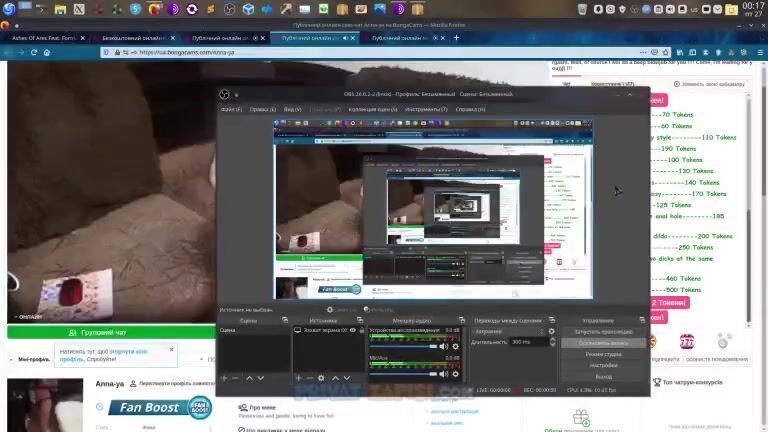Open scene transition properties gear icon
The image size is (768, 432).
point(551,331)
